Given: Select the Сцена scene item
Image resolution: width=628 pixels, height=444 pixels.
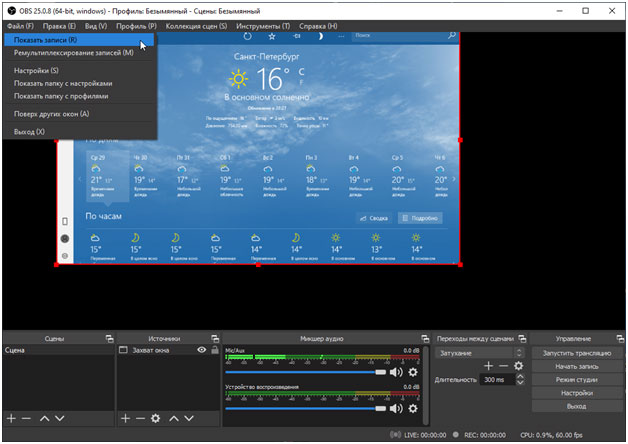Looking at the screenshot, I should point(58,350).
